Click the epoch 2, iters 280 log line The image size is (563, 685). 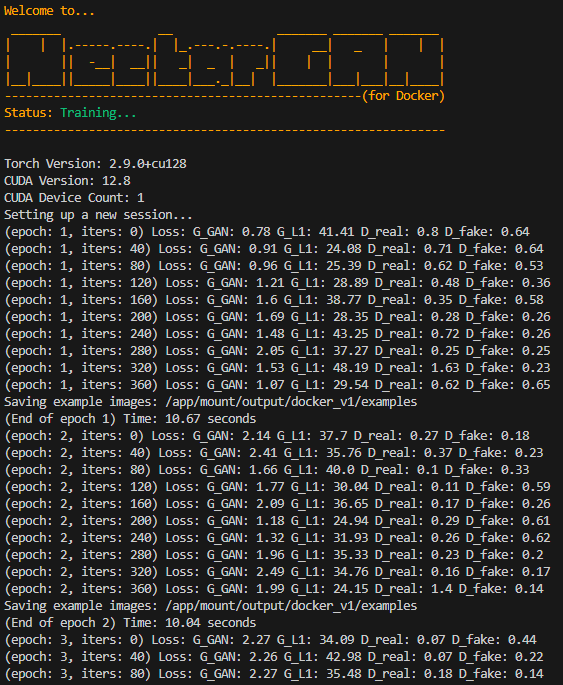tap(274, 555)
